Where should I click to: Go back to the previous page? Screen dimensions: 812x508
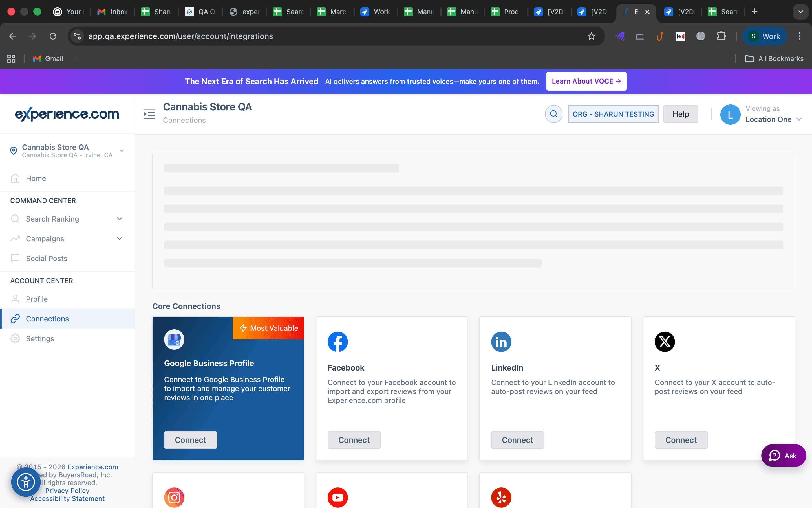[12, 36]
